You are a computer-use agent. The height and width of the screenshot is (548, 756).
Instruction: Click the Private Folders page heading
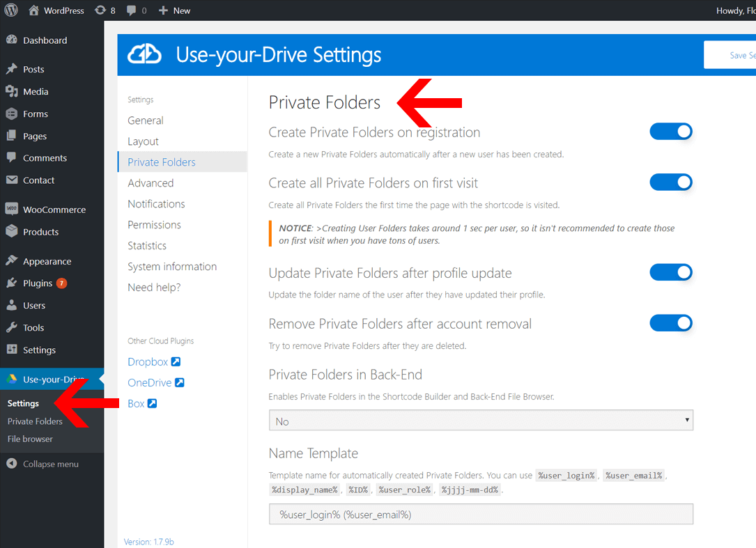coord(325,102)
